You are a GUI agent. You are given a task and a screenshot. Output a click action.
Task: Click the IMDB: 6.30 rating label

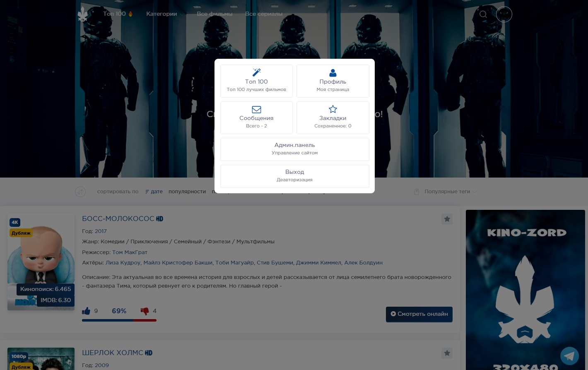point(55,300)
